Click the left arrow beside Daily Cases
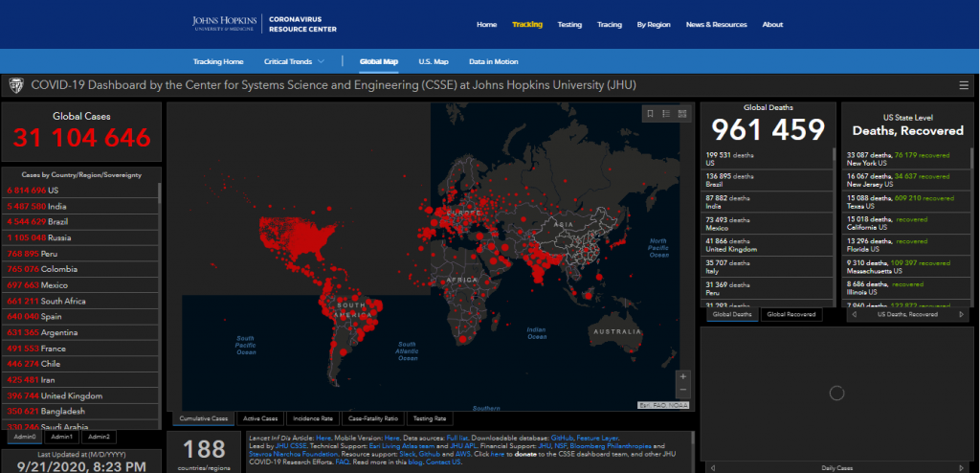The image size is (980, 473). (x=713, y=467)
